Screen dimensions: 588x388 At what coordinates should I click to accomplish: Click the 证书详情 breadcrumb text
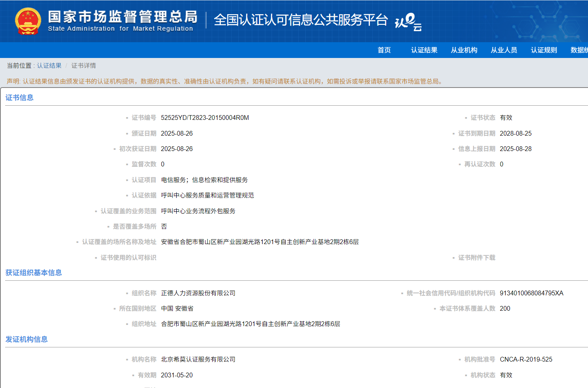pyautogui.click(x=84, y=65)
